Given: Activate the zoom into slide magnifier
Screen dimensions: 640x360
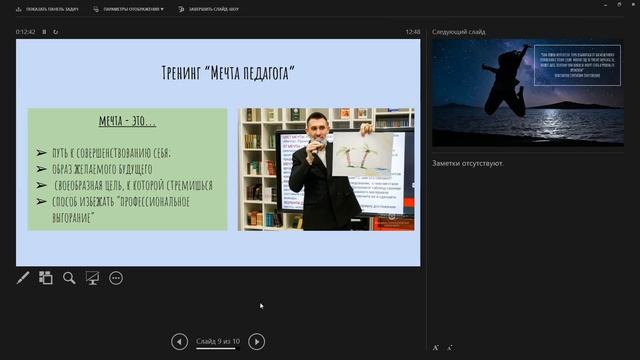Looking at the screenshot, I should pyautogui.click(x=69, y=278).
